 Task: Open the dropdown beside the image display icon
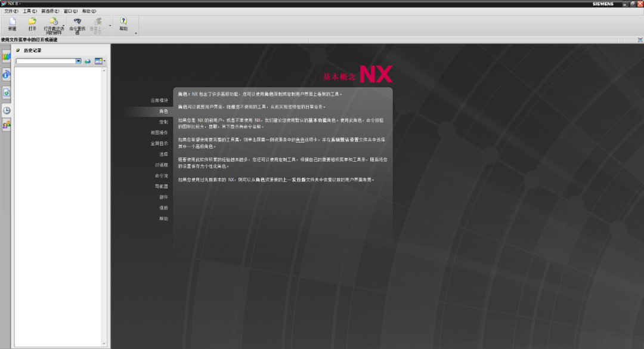[x=104, y=60]
